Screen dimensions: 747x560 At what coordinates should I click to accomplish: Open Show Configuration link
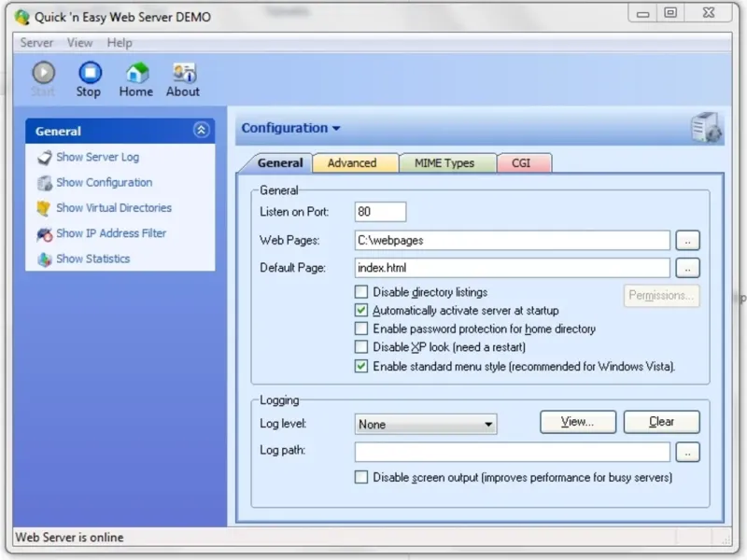tap(105, 182)
